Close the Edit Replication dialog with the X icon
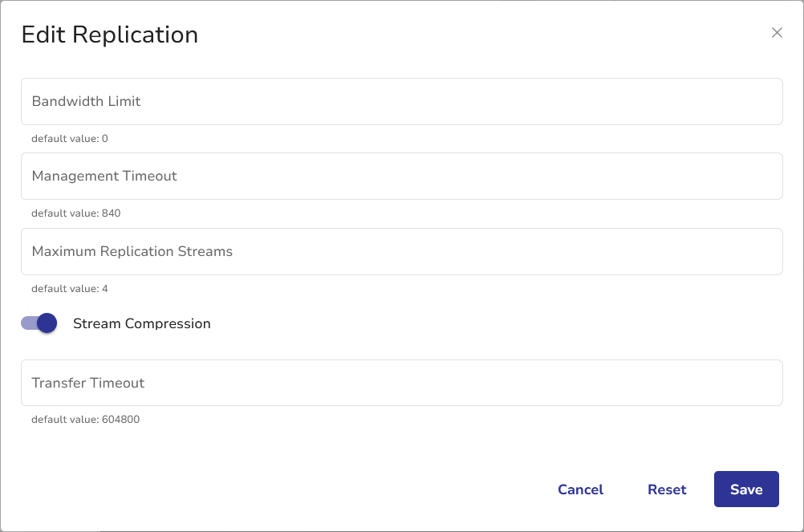 (776, 33)
